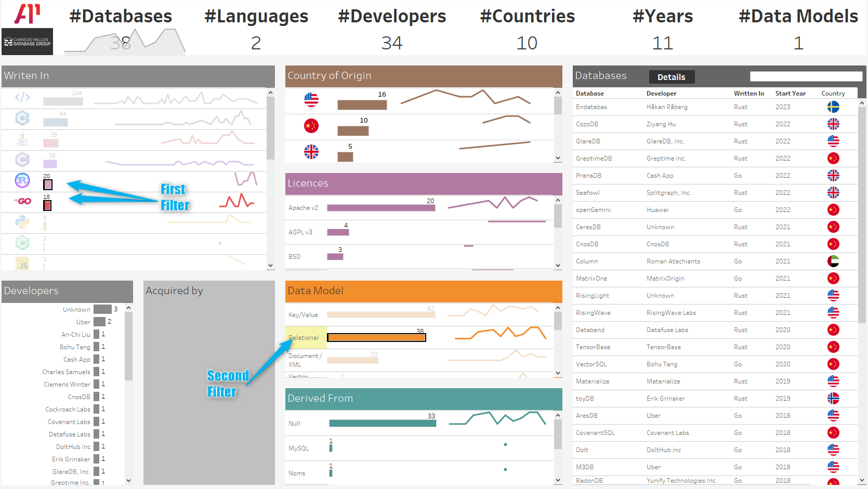The height and width of the screenshot is (489, 868).
Task: Click the Database column header
Action: pyautogui.click(x=590, y=94)
